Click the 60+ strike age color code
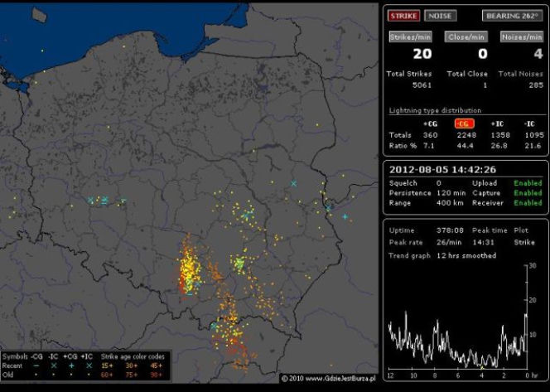 (107, 375)
